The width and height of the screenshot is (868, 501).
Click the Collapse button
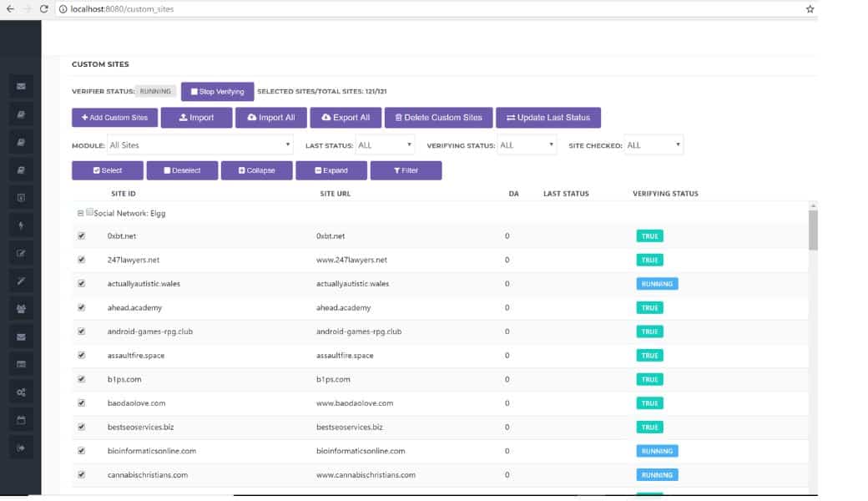point(257,170)
